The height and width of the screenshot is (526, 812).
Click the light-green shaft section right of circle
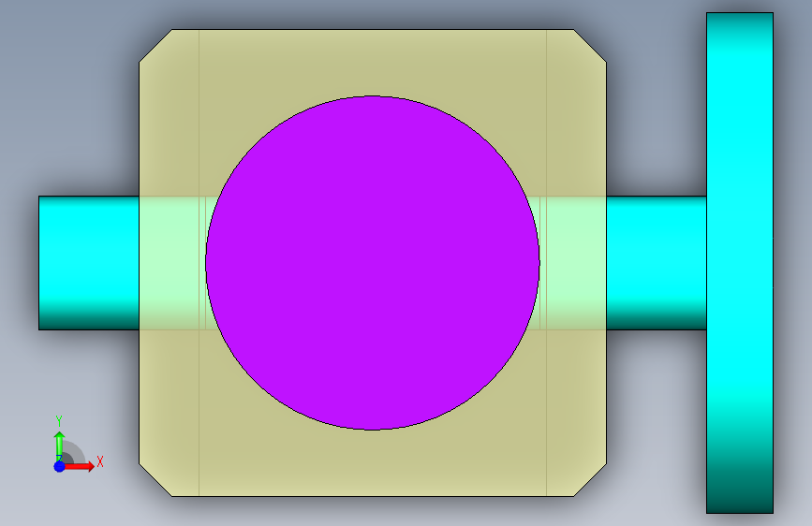pos(572,263)
